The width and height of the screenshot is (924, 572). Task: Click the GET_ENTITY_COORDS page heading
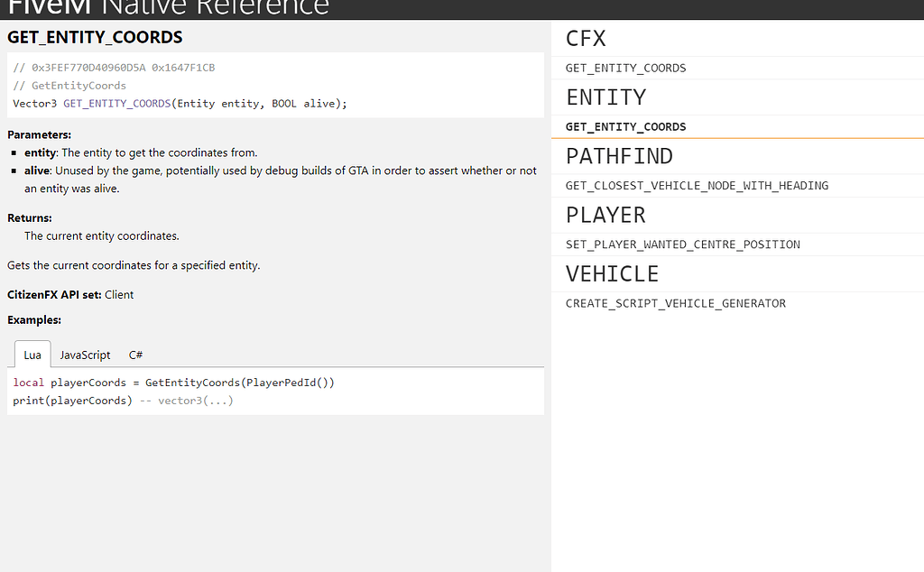click(94, 37)
